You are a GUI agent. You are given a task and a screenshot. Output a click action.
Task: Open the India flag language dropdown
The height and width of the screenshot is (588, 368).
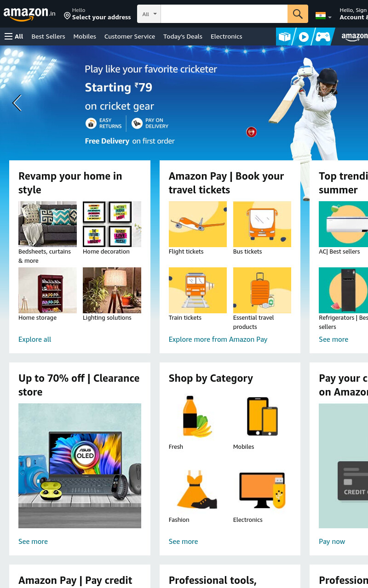pos(323,16)
